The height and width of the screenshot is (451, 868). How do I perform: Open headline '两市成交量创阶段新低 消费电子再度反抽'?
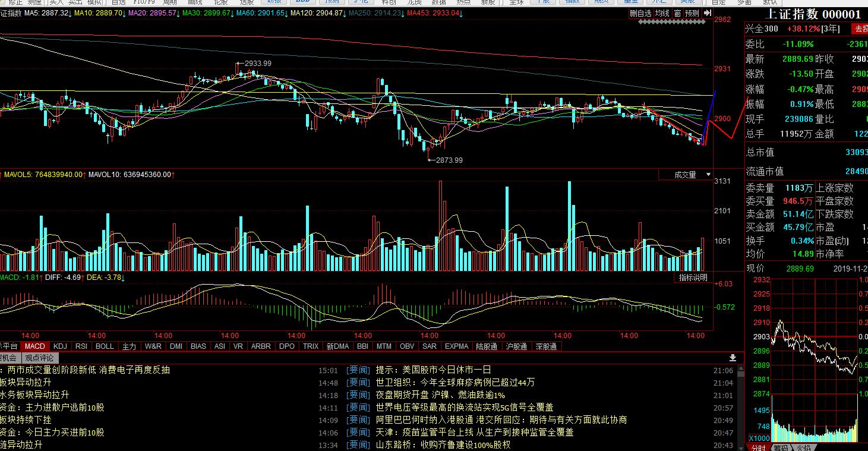(89, 370)
